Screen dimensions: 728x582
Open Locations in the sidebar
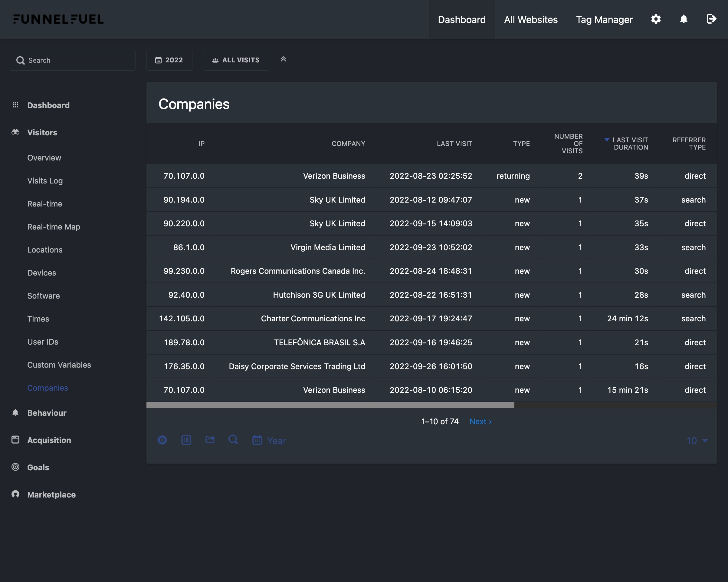(x=45, y=250)
